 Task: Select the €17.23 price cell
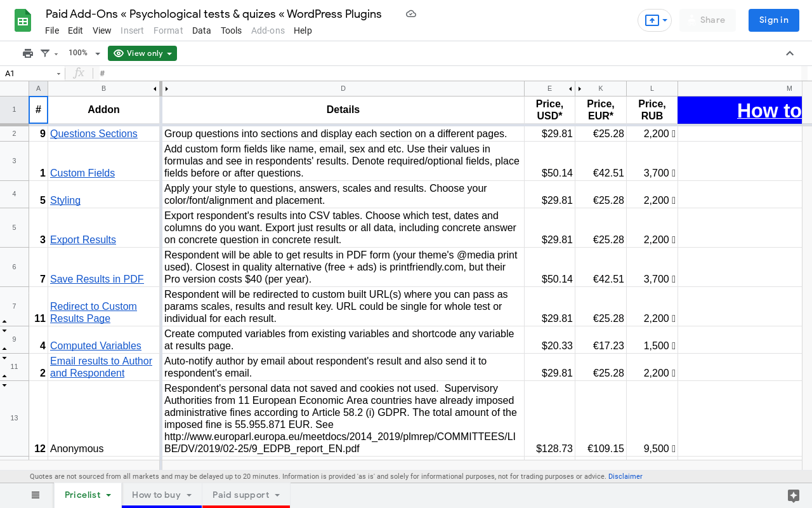(601, 340)
